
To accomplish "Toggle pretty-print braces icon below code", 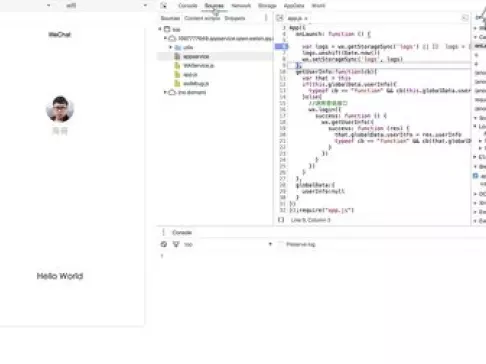I will coord(281,220).
